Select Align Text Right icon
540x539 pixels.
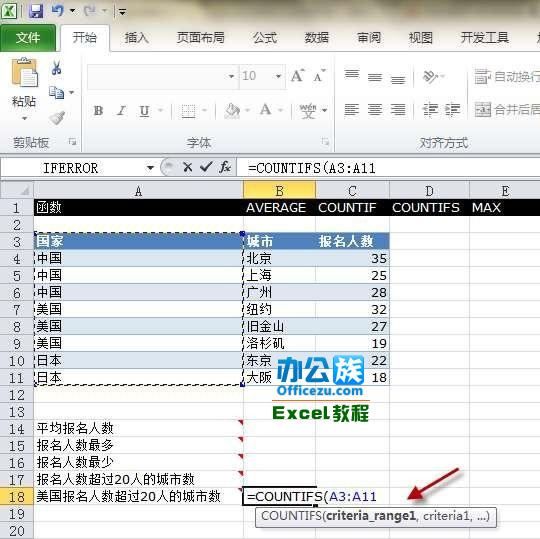coord(398,110)
